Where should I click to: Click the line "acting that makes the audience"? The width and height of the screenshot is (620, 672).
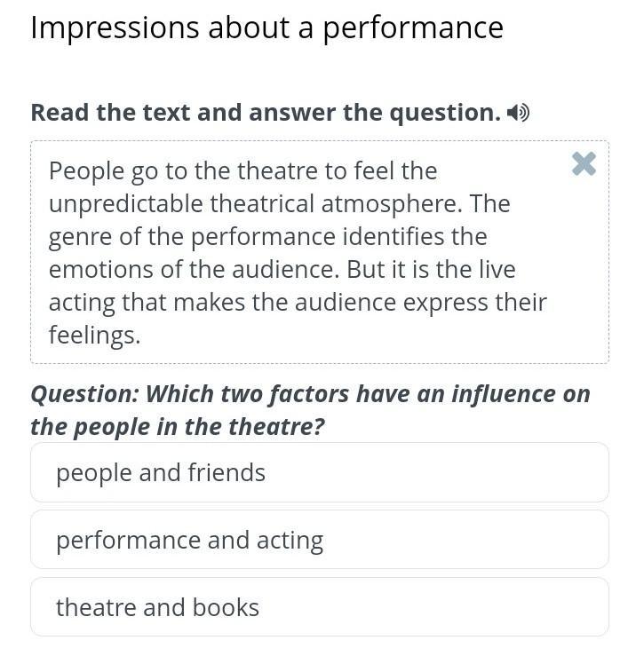(x=298, y=302)
